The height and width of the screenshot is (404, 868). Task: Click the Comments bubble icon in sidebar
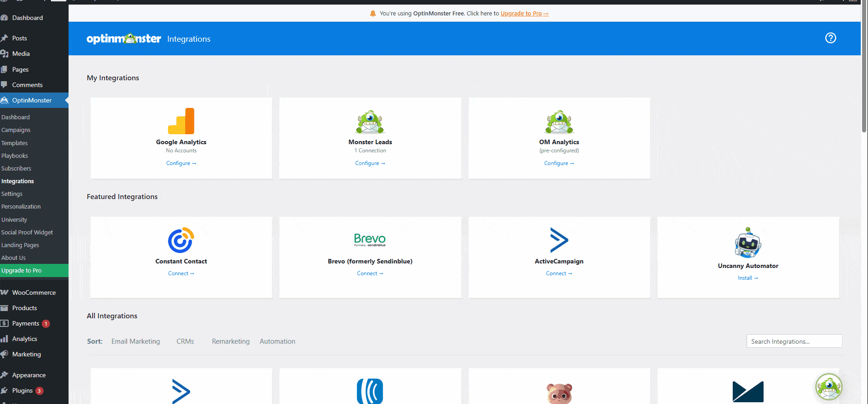pyautogui.click(x=5, y=85)
